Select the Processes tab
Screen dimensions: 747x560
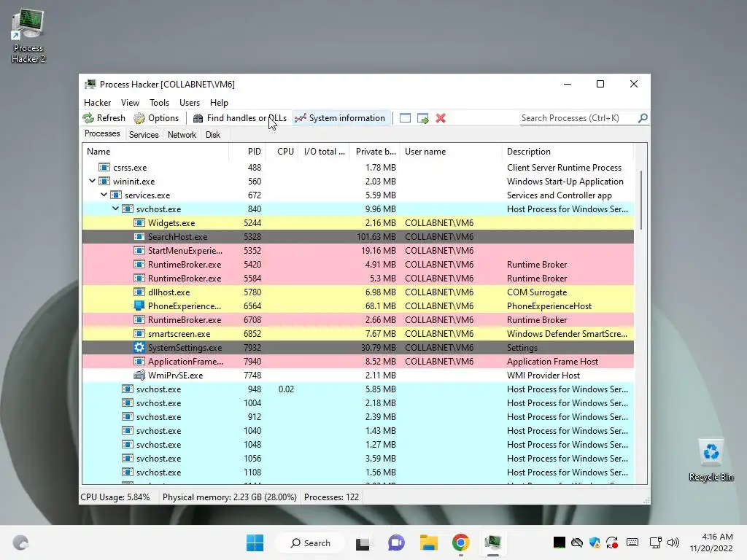102,134
